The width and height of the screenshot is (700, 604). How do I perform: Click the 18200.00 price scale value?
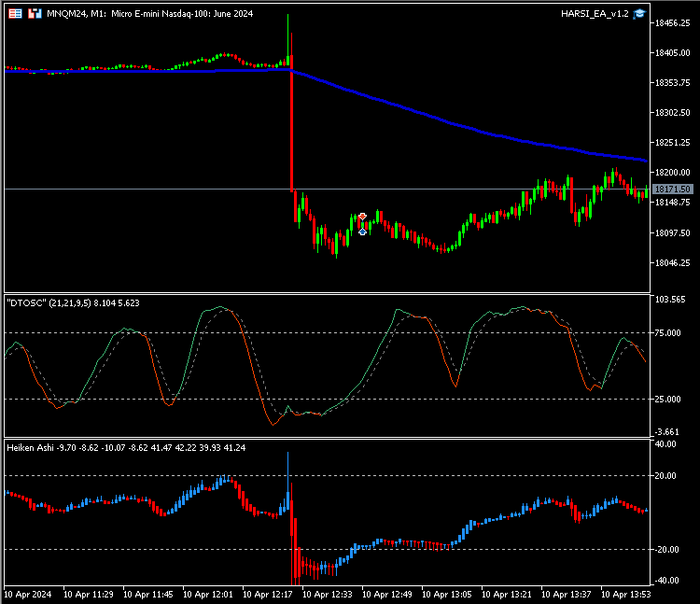click(x=672, y=173)
